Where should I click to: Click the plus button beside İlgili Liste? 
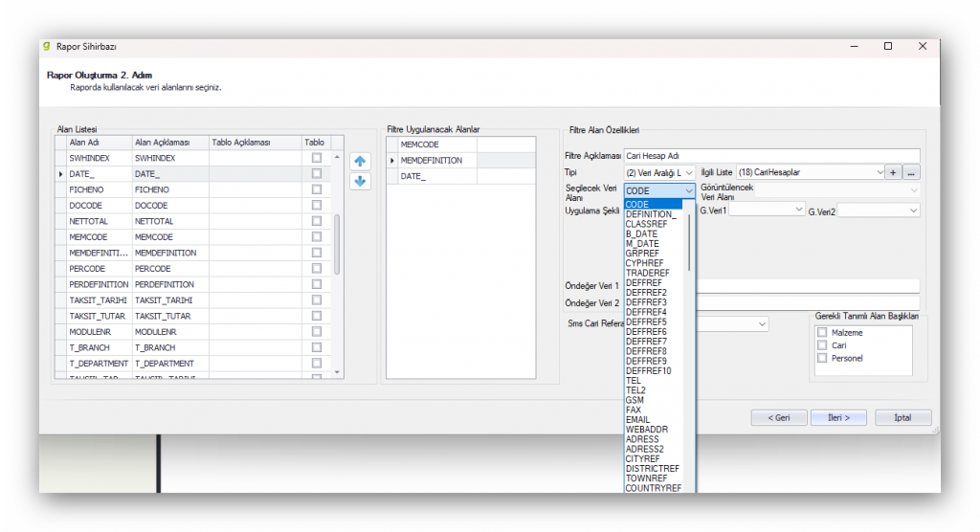[x=893, y=172]
